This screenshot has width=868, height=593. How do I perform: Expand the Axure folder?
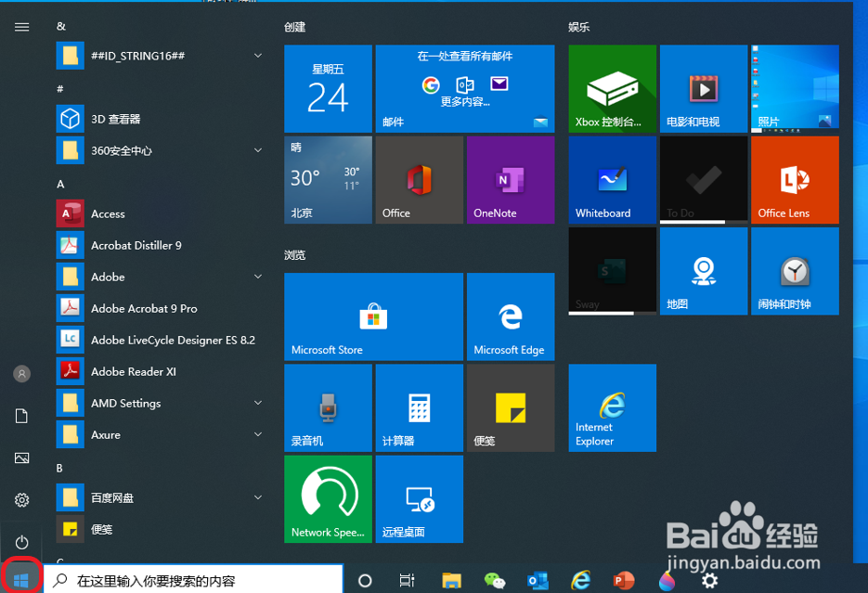(x=161, y=435)
